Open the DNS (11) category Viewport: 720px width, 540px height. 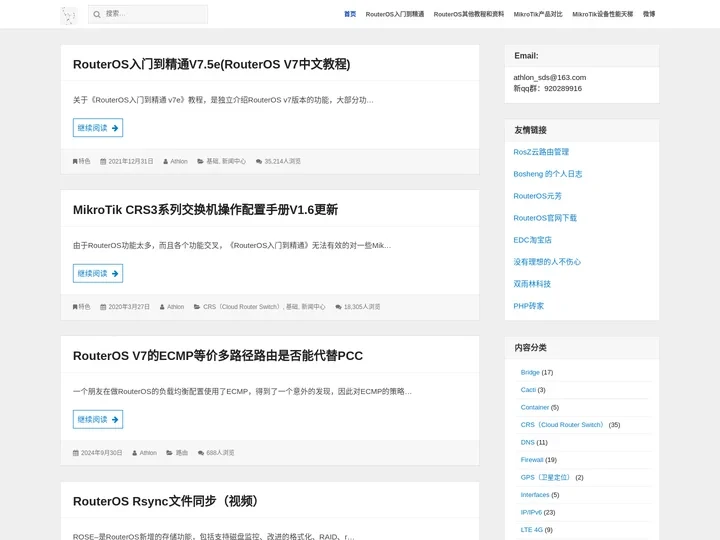click(528, 442)
